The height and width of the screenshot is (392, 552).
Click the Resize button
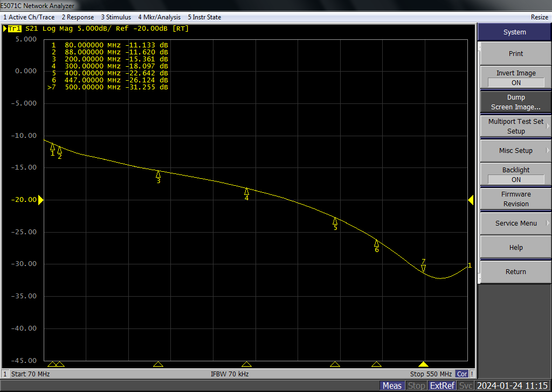(x=539, y=17)
